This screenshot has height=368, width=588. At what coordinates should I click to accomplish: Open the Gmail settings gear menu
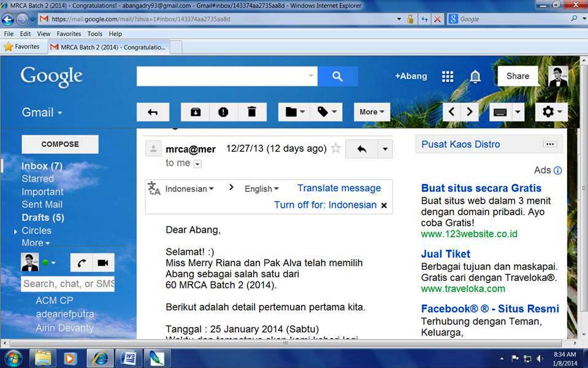pyautogui.click(x=551, y=112)
